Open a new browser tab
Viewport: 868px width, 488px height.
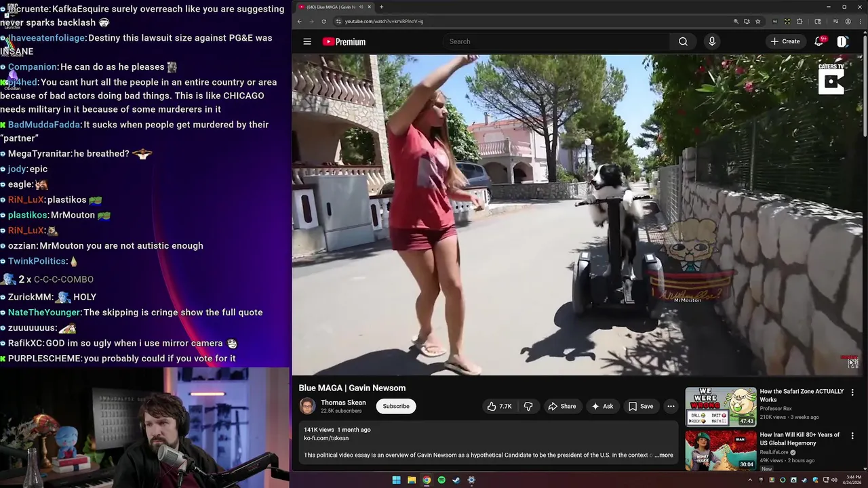[381, 7]
